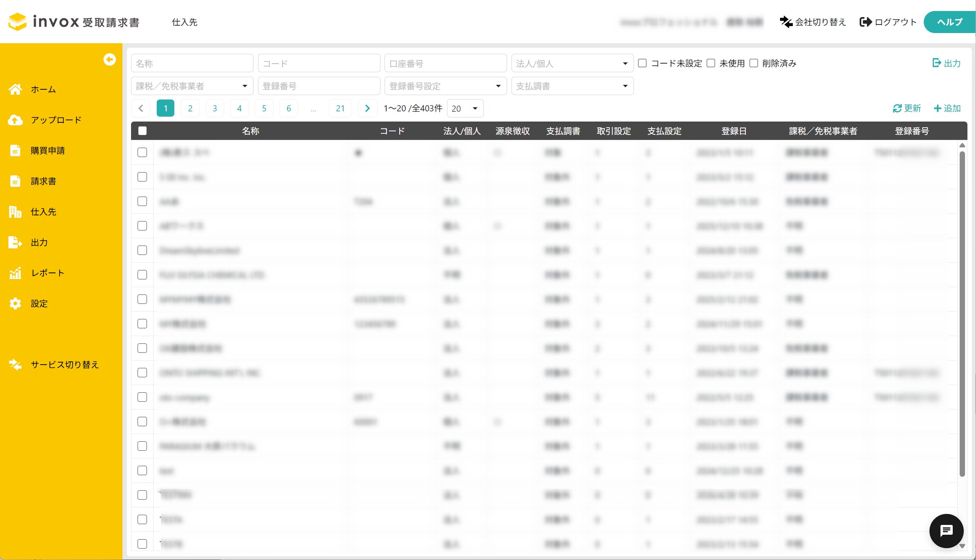Screen dimensions: 976x560
Task: Click the 出力 export icon at top right
Action: click(937, 63)
